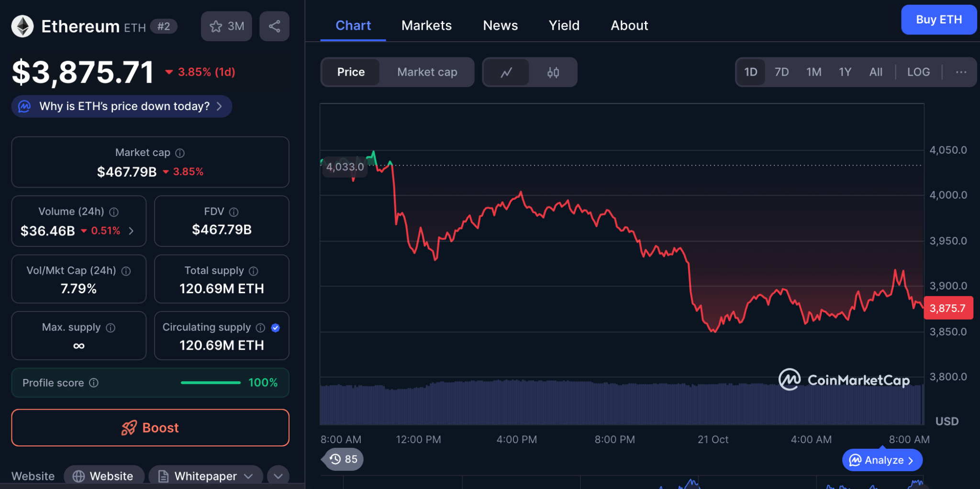The image size is (980, 489).
Task: Enable LOG scale on chart
Action: coord(918,72)
